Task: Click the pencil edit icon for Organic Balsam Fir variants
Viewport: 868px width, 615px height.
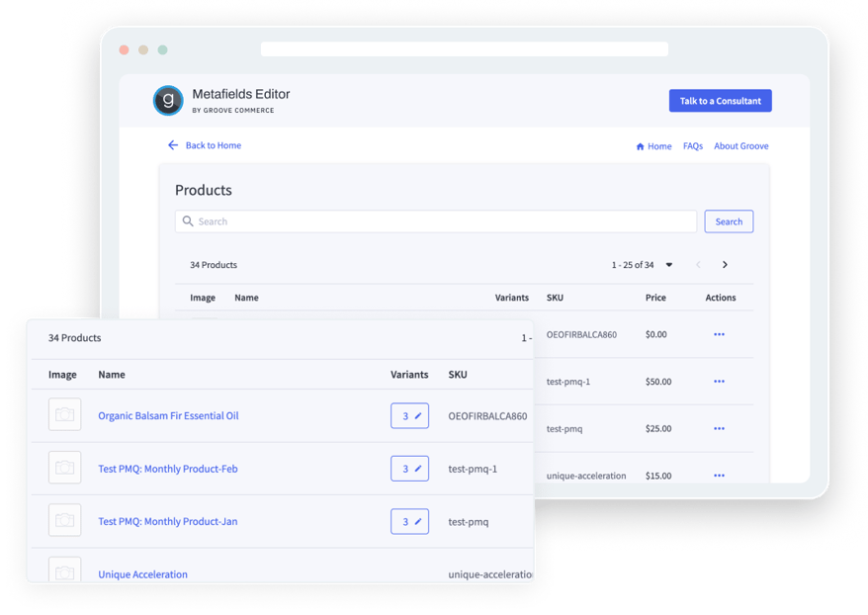Action: coord(417,415)
